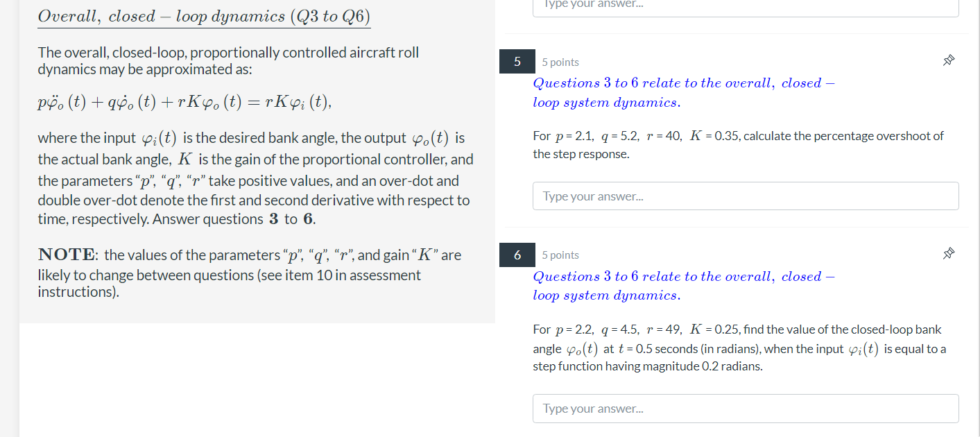Click inside the question 6 answer box
The height and width of the screenshot is (437, 980).
745,408
